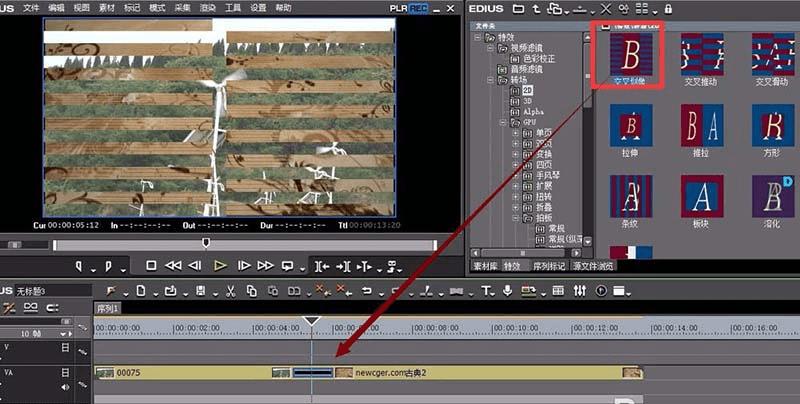This screenshot has width=800, height=404.
Task: Open the 渲染 menu
Action: tap(208, 8)
